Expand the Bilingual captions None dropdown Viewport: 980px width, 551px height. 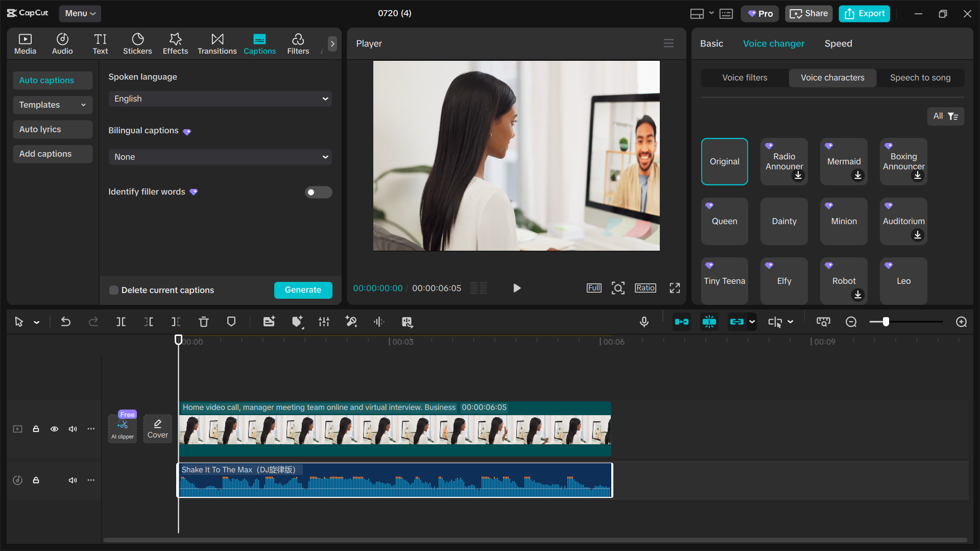coord(220,157)
